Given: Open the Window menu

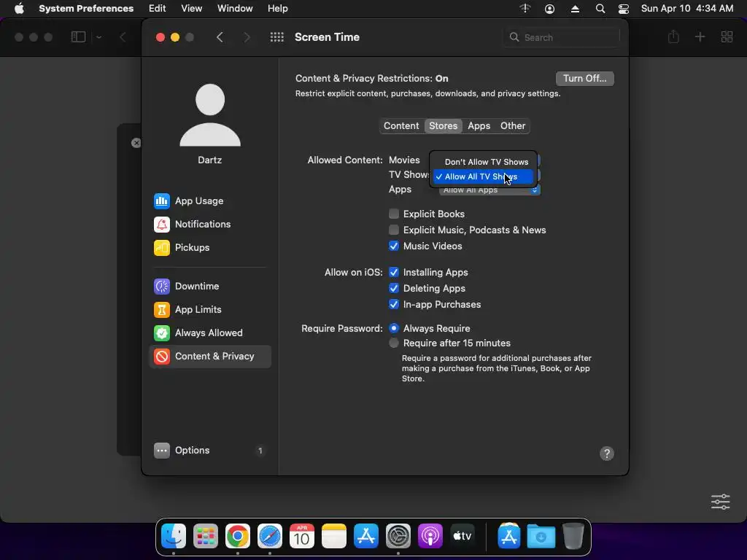Looking at the screenshot, I should pyautogui.click(x=235, y=9).
